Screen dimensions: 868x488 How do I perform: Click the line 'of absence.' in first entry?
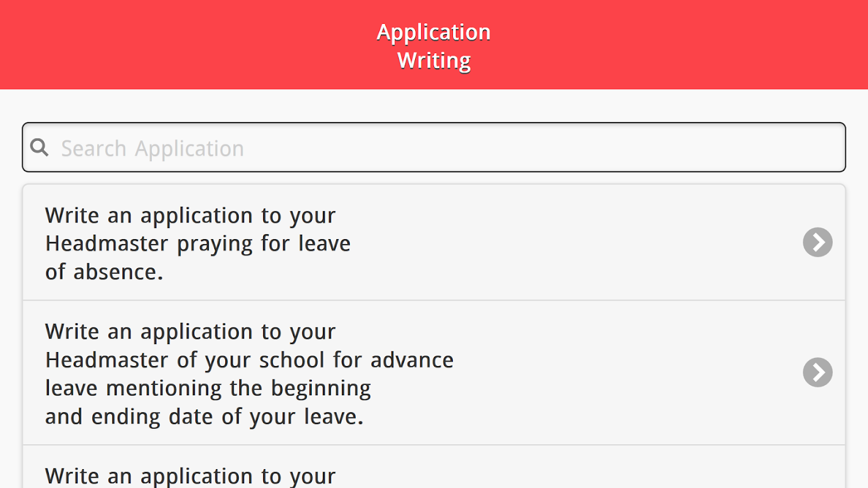coord(104,272)
